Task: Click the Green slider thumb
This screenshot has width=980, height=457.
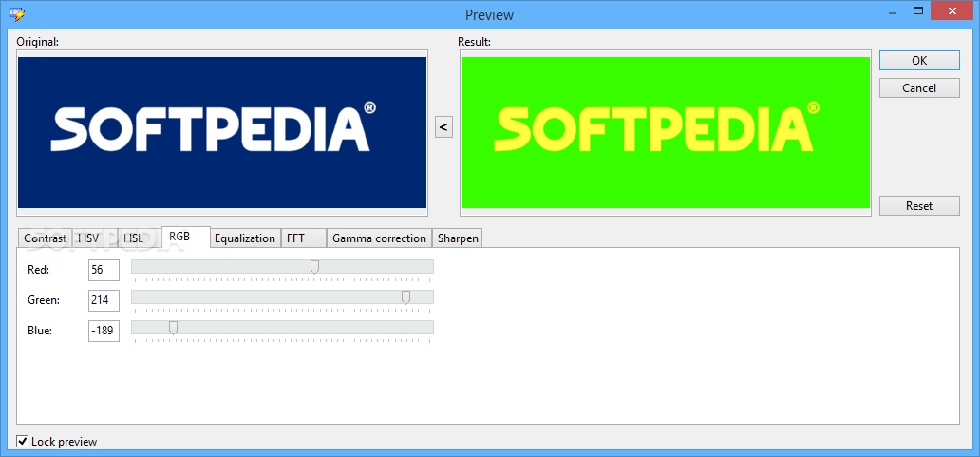Action: point(405,297)
